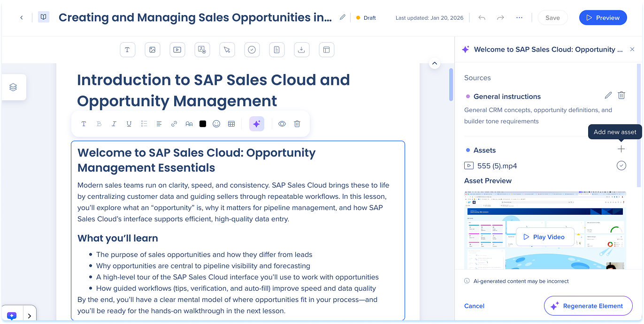Add a download element from the toolbar
Image resolution: width=644 pixels, height=324 pixels.
[x=301, y=50]
